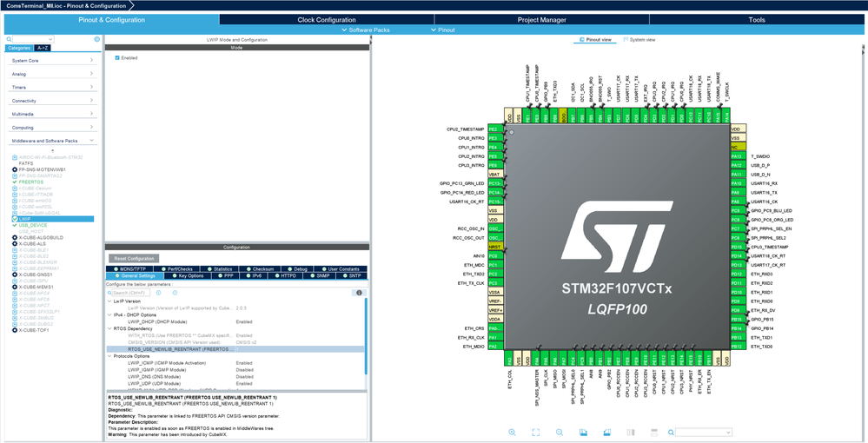Image resolution: width=868 pixels, height=443 pixels.
Task: Open the category settings gear icon
Action: [x=96, y=39]
